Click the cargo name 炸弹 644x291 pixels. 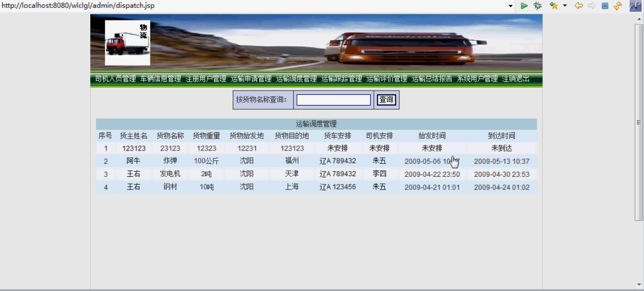pos(170,161)
